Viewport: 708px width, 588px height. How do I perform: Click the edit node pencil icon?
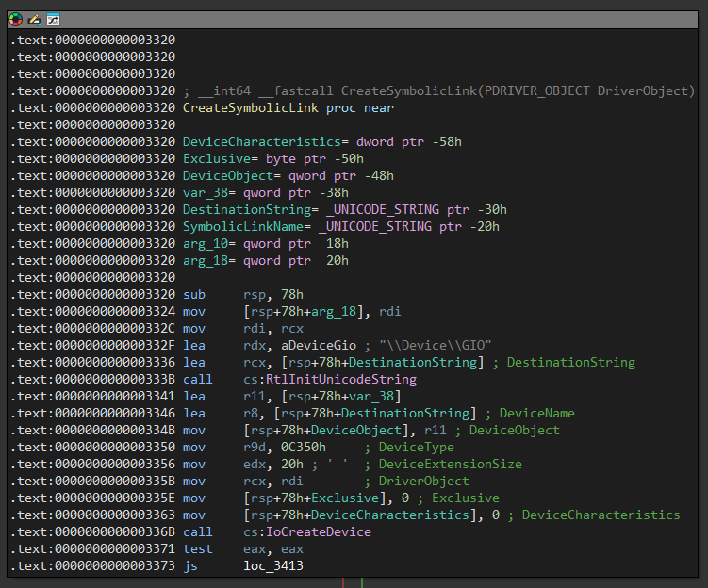(34, 19)
